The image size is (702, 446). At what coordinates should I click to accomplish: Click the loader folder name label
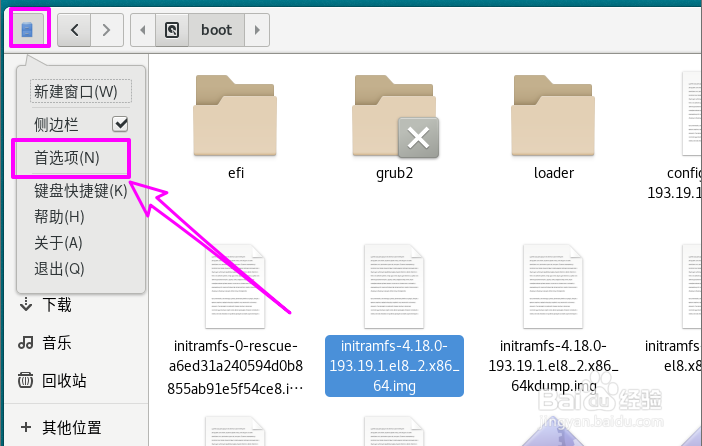(553, 173)
